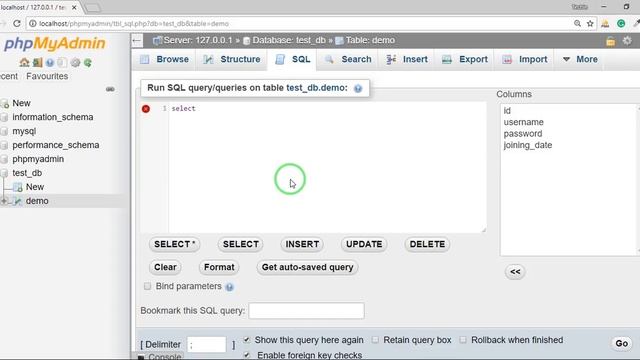Screen dimensions: 640x360
Task: Run the query with Go button
Action: [622, 344]
